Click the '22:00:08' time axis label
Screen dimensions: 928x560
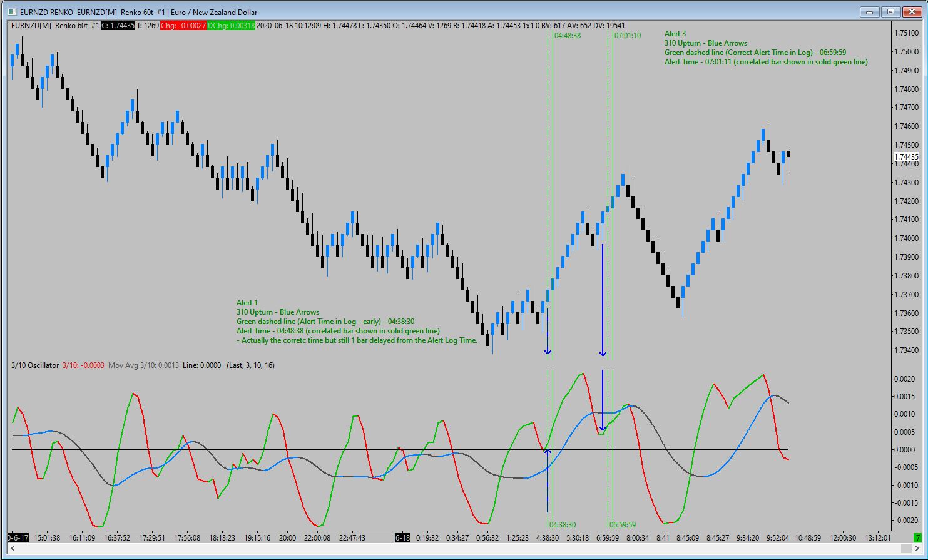(x=317, y=538)
